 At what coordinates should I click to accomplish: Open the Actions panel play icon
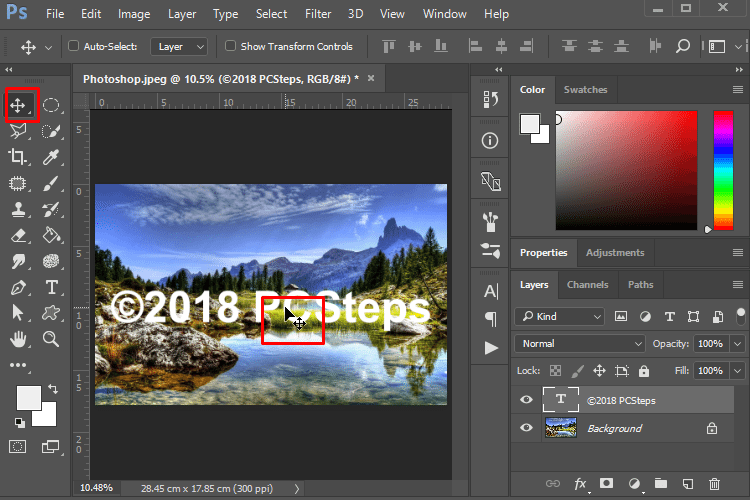(491, 348)
